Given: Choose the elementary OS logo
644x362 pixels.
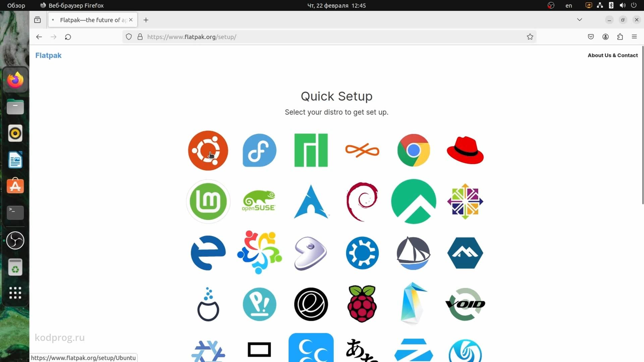Looking at the screenshot, I should coord(311,304).
